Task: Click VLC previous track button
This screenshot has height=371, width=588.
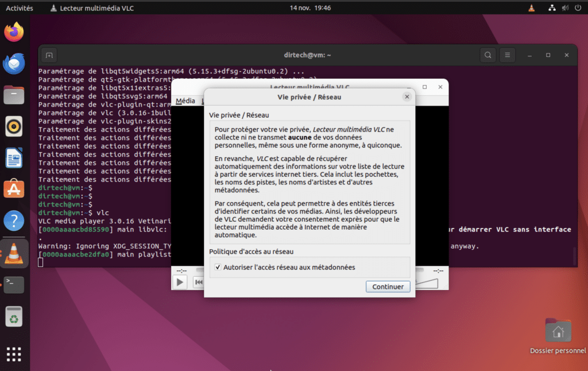Action: pyautogui.click(x=198, y=282)
